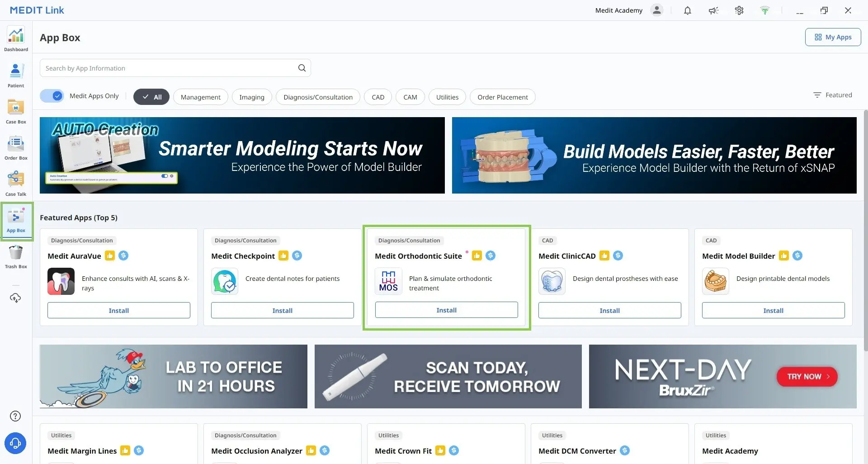Click the blue paid badge beside Medit Checkpoint
This screenshot has width=868, height=464.
(x=297, y=256)
